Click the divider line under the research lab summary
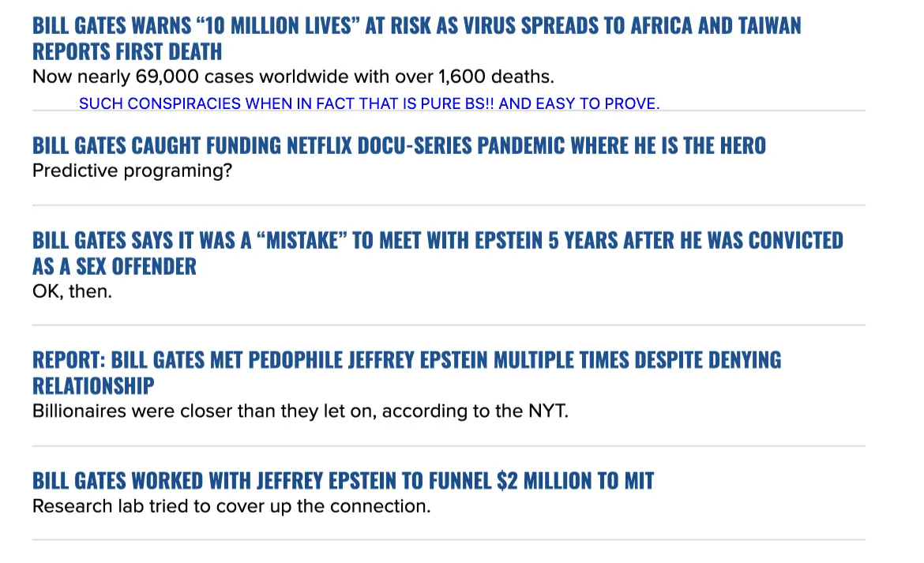 click(x=449, y=540)
